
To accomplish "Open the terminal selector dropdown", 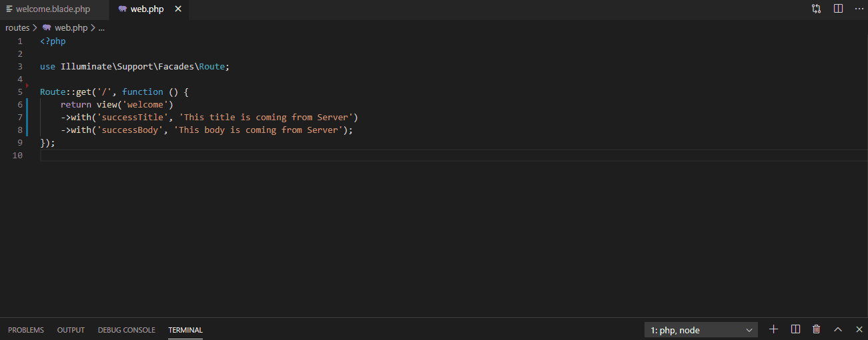I will 701,330.
